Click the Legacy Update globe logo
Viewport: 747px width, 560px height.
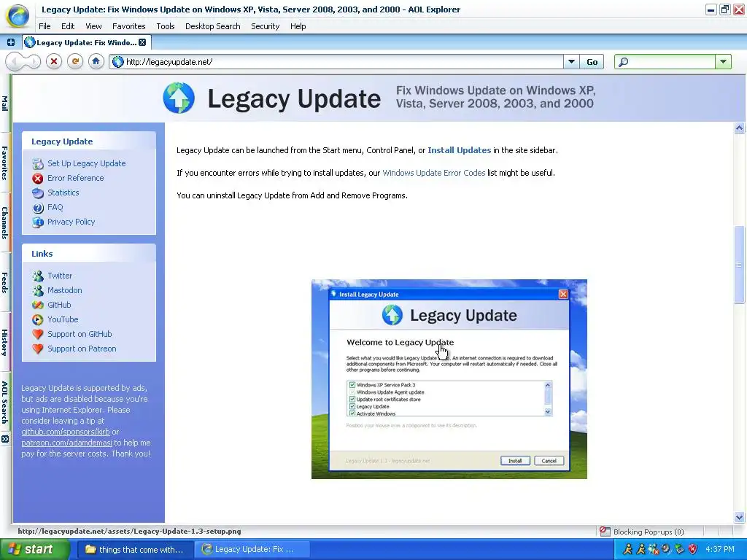point(179,98)
